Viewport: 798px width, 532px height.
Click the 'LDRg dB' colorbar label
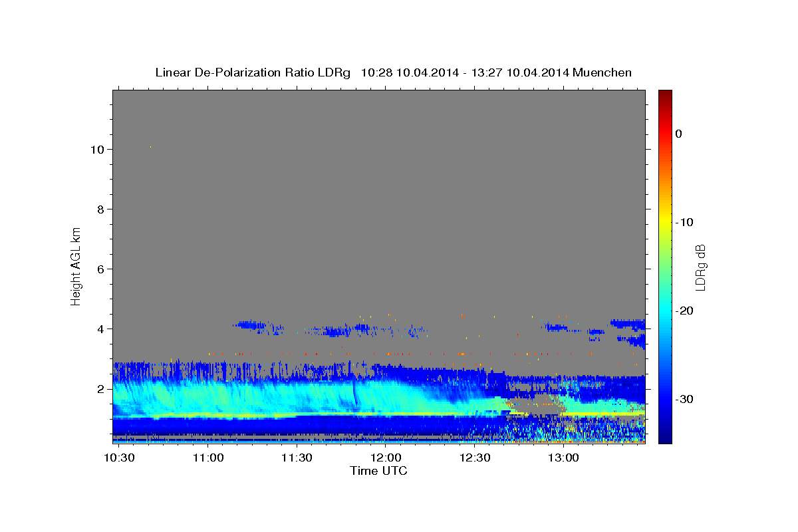700,267
